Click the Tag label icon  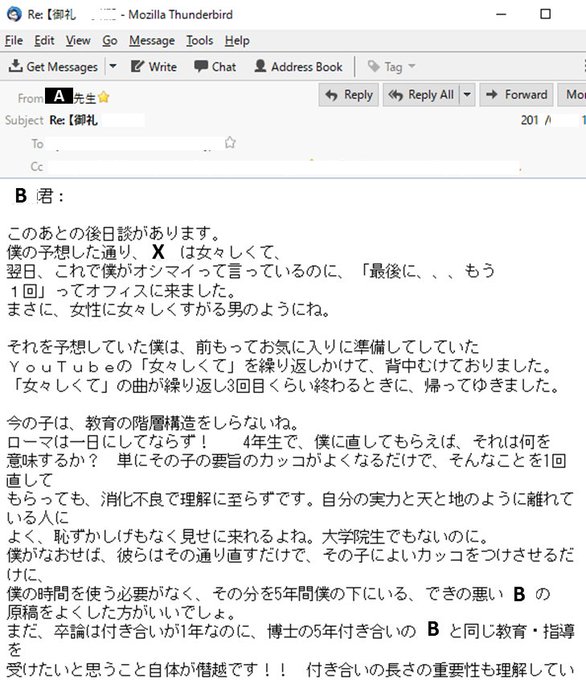(x=373, y=66)
